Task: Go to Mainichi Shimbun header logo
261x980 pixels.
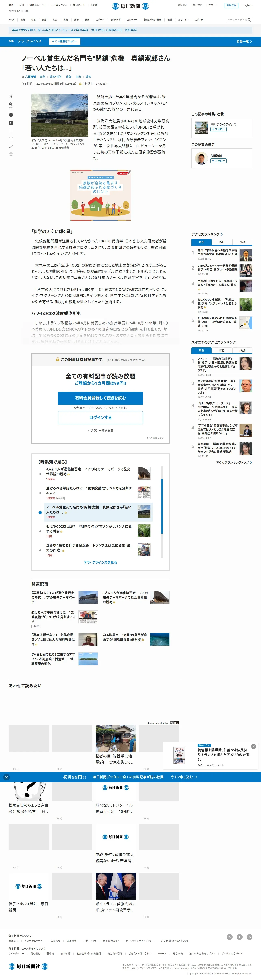Action: click(x=130, y=6)
